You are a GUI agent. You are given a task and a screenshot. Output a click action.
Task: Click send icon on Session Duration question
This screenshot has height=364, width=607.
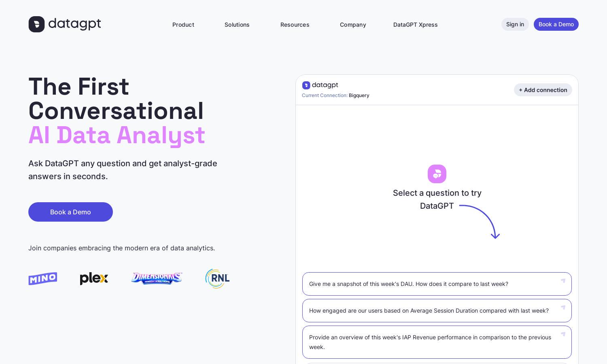pos(563,307)
